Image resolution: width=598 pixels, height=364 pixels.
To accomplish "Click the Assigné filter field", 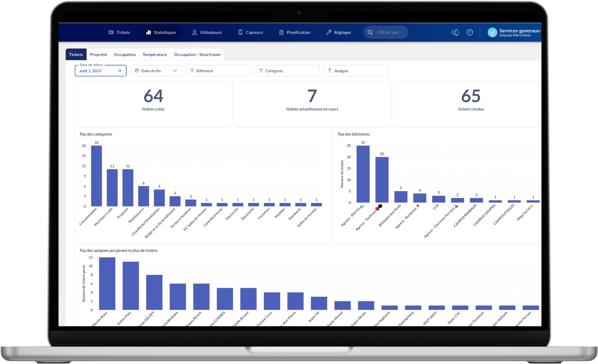I will 355,71.
